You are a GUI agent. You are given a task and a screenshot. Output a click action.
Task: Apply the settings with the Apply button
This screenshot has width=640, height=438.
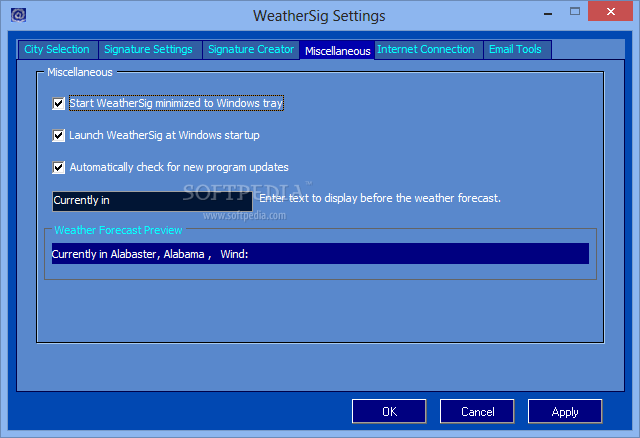(x=565, y=411)
